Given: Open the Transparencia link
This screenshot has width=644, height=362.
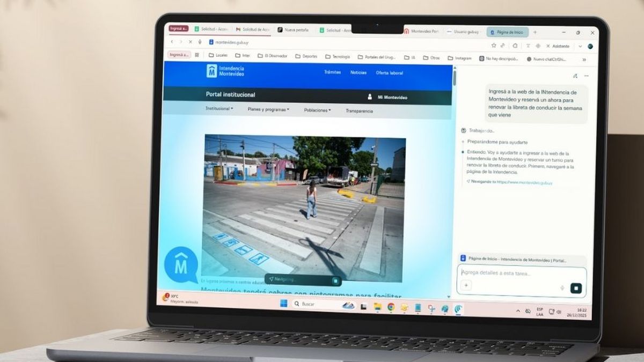Looking at the screenshot, I should point(359,111).
